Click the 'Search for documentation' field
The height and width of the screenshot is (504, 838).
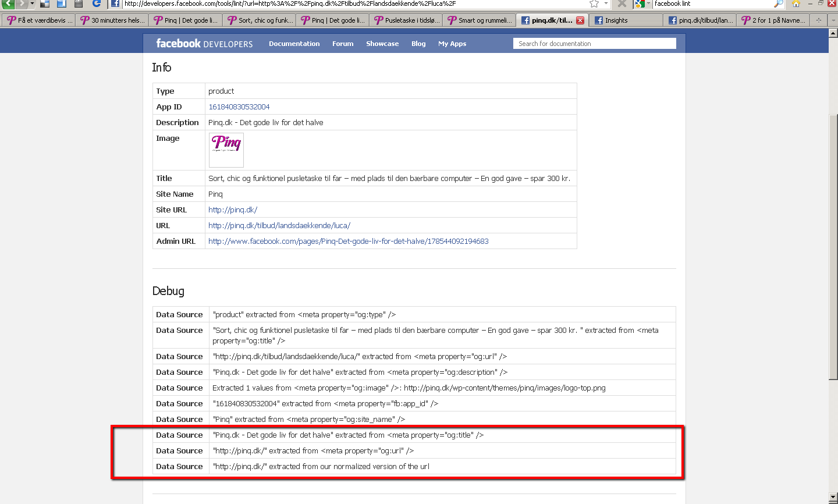tap(595, 44)
